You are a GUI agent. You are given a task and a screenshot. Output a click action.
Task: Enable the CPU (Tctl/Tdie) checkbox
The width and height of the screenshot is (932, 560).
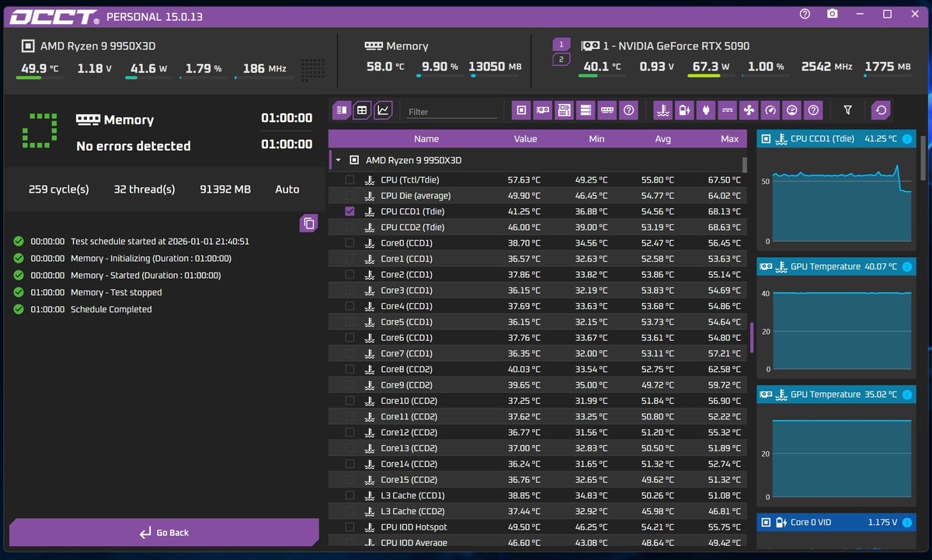(349, 179)
